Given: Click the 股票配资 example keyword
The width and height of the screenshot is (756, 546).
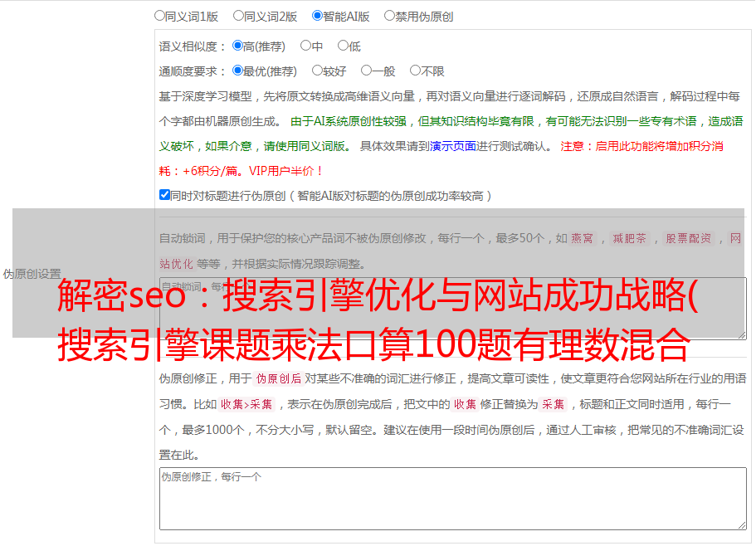Looking at the screenshot, I should point(688,238).
